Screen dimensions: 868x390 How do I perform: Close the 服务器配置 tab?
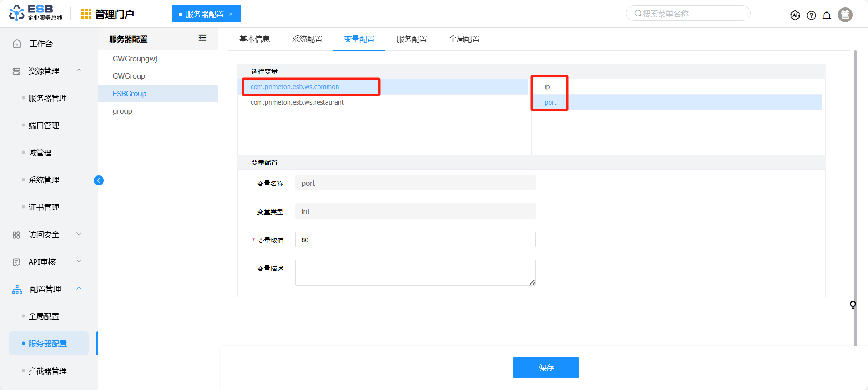231,14
